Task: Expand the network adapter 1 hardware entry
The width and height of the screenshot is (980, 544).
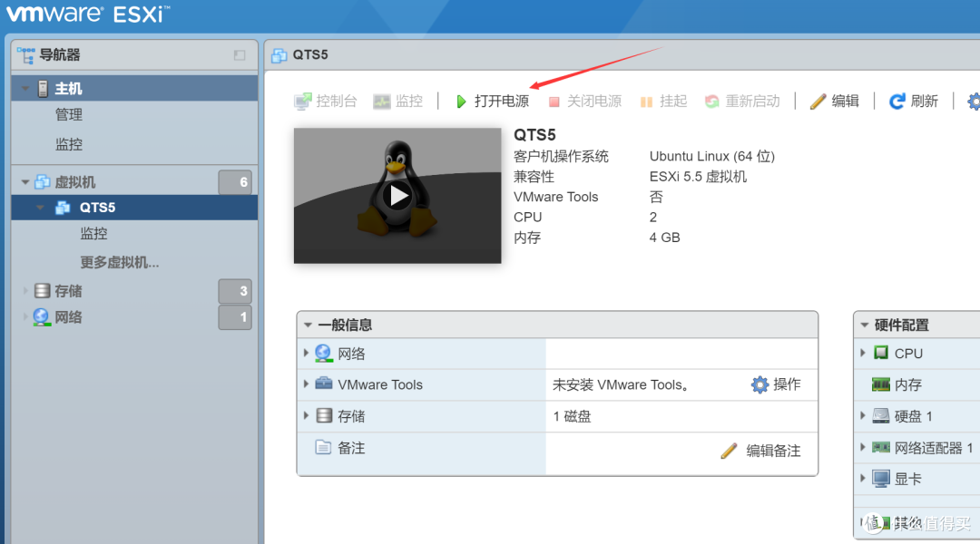Action: pos(863,447)
